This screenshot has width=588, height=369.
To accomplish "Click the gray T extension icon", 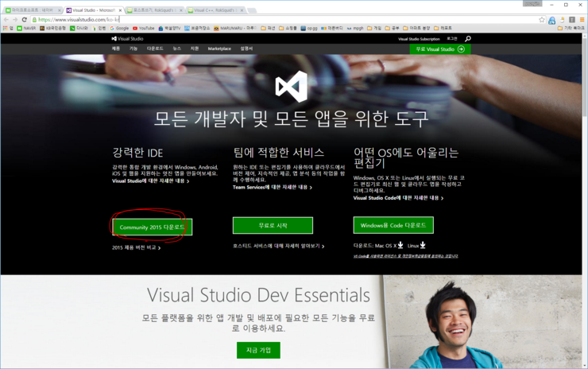I will tap(572, 20).
